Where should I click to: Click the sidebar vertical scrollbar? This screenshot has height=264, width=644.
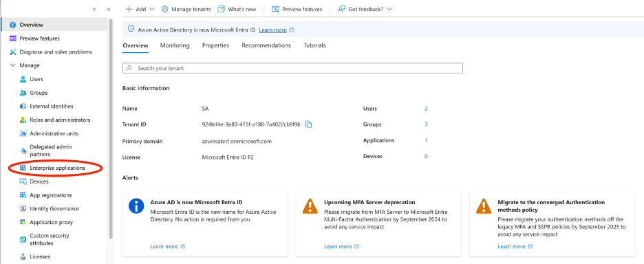point(111,129)
